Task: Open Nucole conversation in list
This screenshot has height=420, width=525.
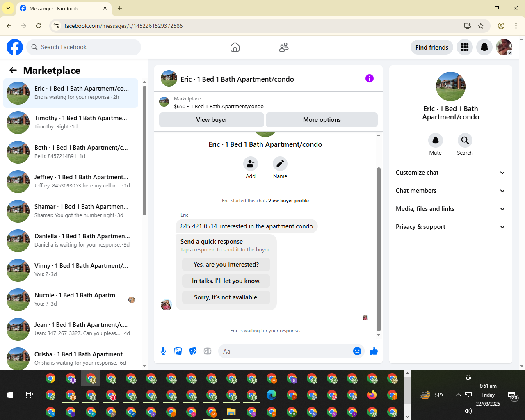Action: click(71, 300)
